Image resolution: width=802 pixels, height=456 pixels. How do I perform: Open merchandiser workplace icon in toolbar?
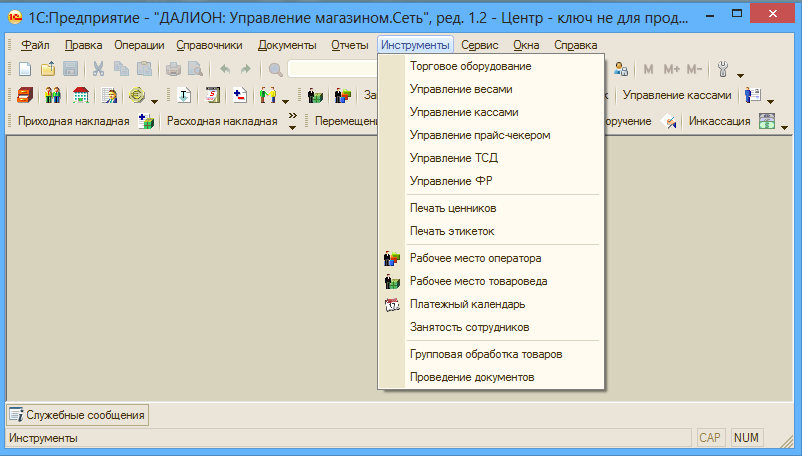[315, 95]
